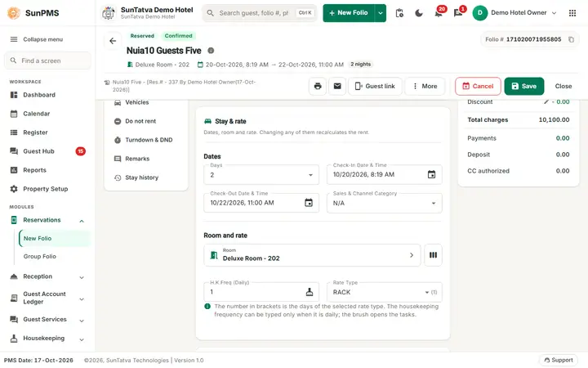Click the Demo Hotel Owner avatar
Viewport: 588px width, 368px height.
480,13
